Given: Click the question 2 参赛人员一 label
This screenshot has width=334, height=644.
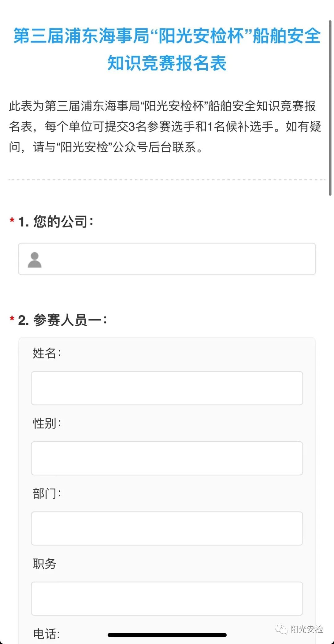Looking at the screenshot, I should (62, 320).
